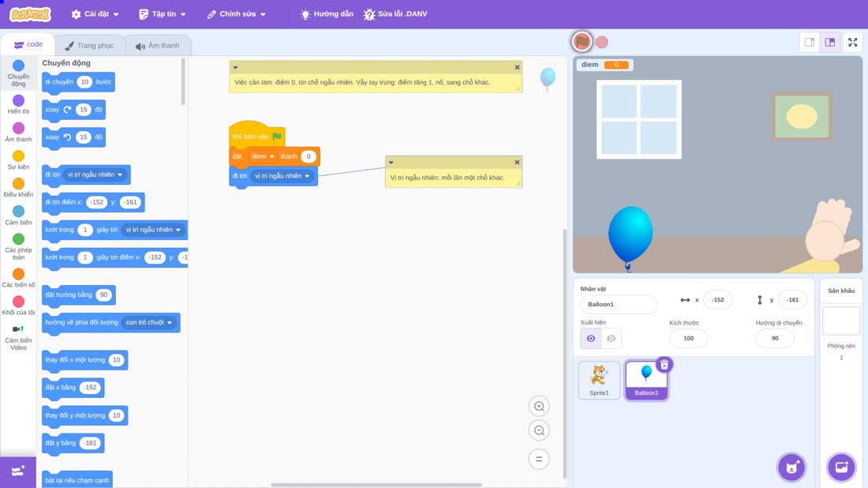
Task: Collapse the top task comment note
Action: pos(235,67)
